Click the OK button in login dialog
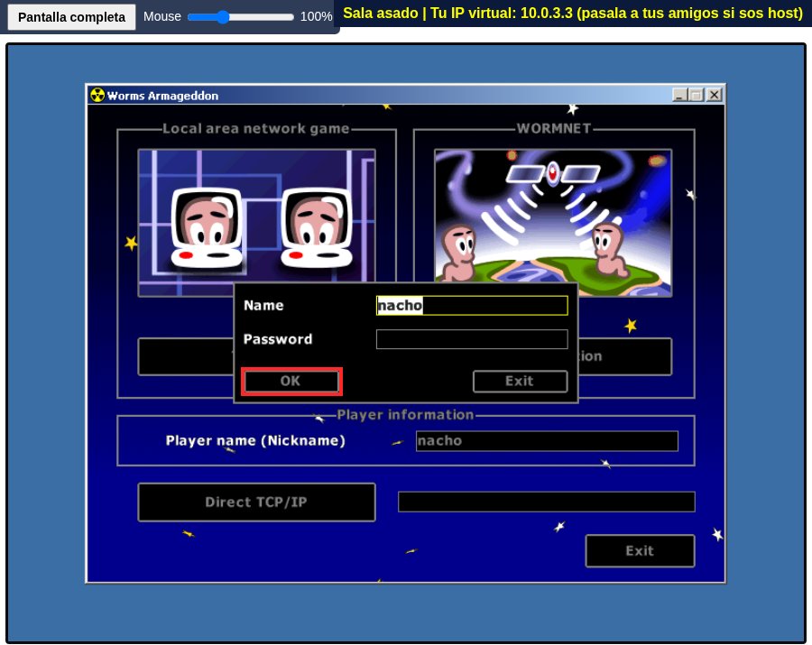 pos(291,382)
